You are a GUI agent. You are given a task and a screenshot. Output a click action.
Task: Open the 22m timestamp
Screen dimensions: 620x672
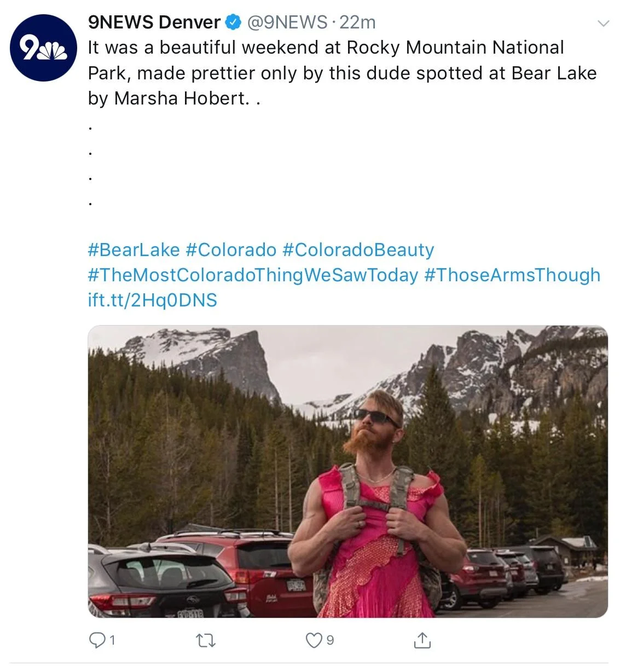tap(357, 22)
